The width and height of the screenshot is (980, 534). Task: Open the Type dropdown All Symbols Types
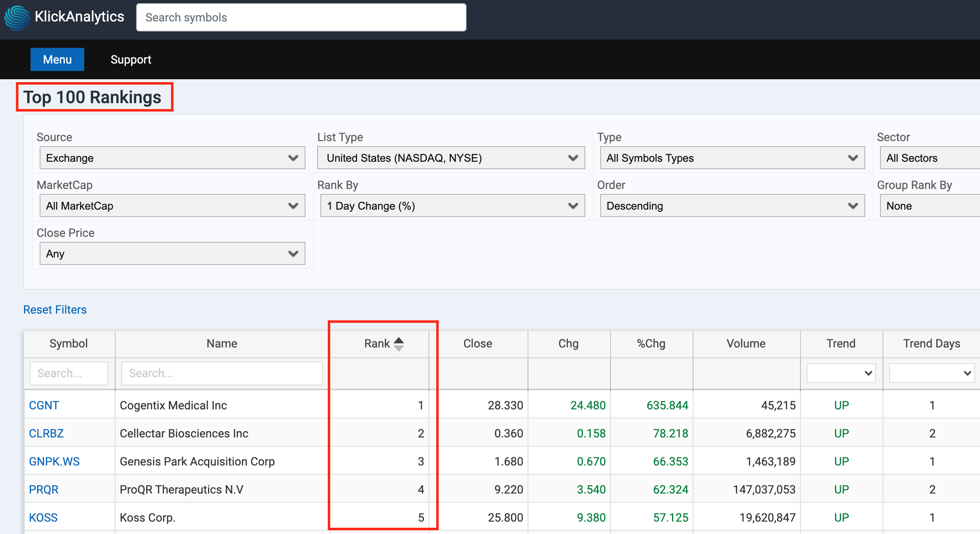tap(732, 158)
